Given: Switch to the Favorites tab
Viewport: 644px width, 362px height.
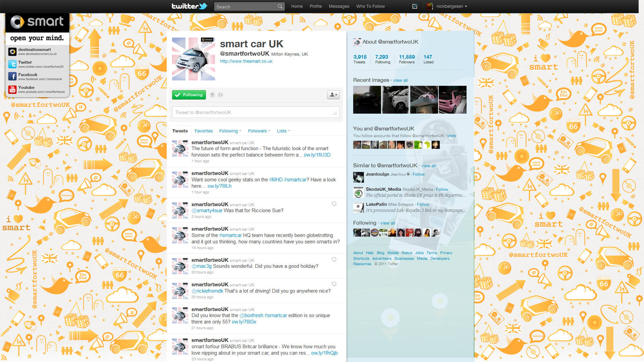Looking at the screenshot, I should pos(204,131).
